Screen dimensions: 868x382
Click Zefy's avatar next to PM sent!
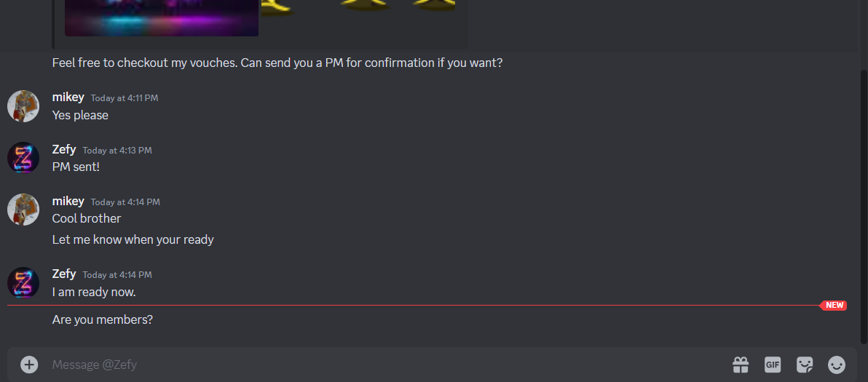tap(23, 158)
